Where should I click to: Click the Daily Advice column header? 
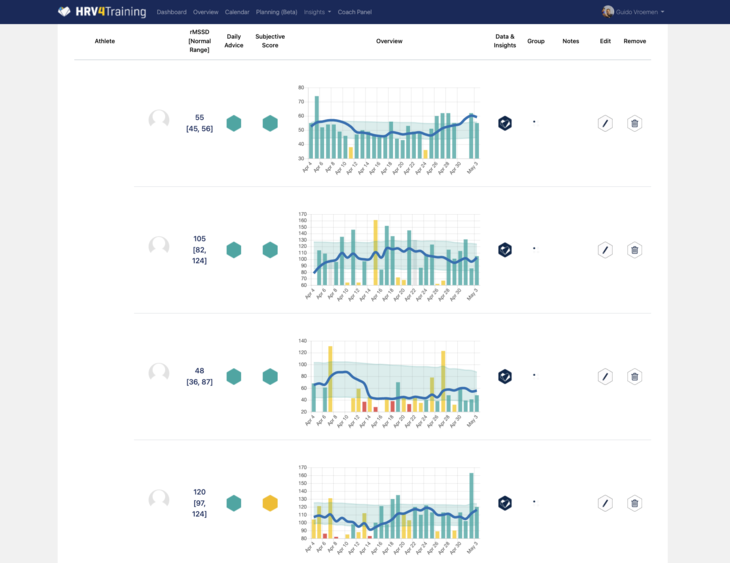pos(234,41)
